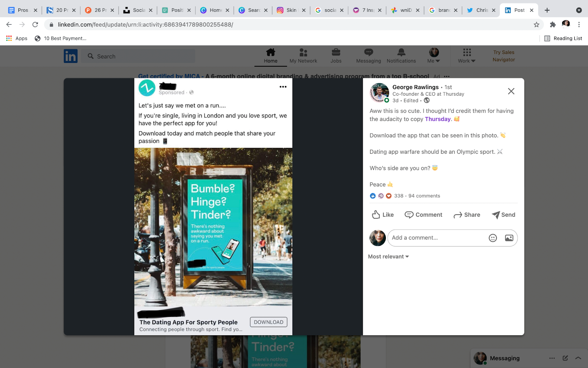Open tab search dropdown arrow
The width and height of the screenshot is (588, 368).
(x=579, y=10)
